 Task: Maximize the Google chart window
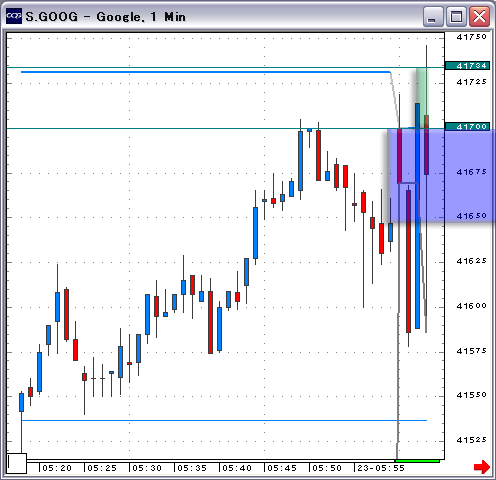click(x=456, y=17)
